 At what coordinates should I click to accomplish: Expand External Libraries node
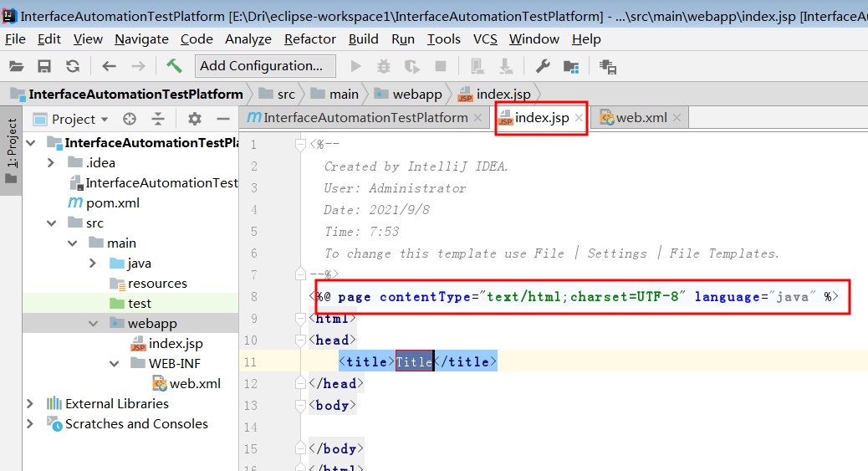tap(30, 404)
